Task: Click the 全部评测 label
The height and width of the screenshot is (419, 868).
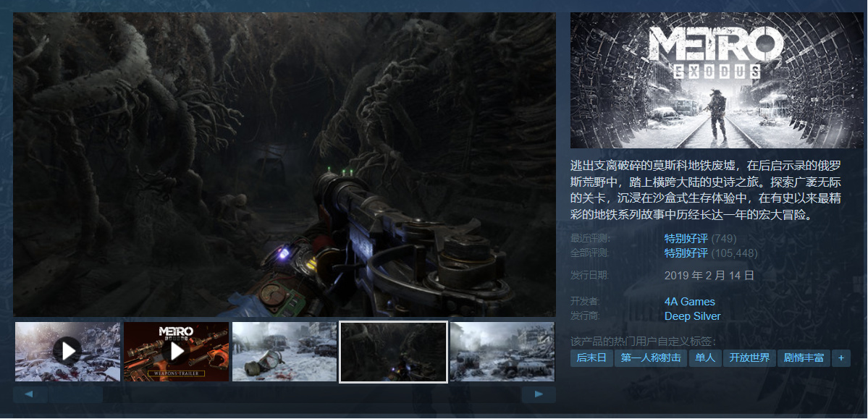Action: tap(590, 253)
